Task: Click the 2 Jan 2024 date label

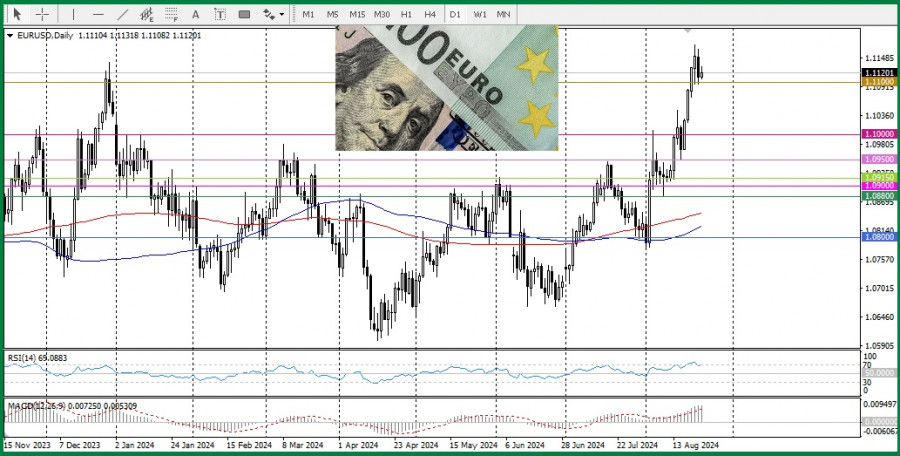Action: [135, 445]
